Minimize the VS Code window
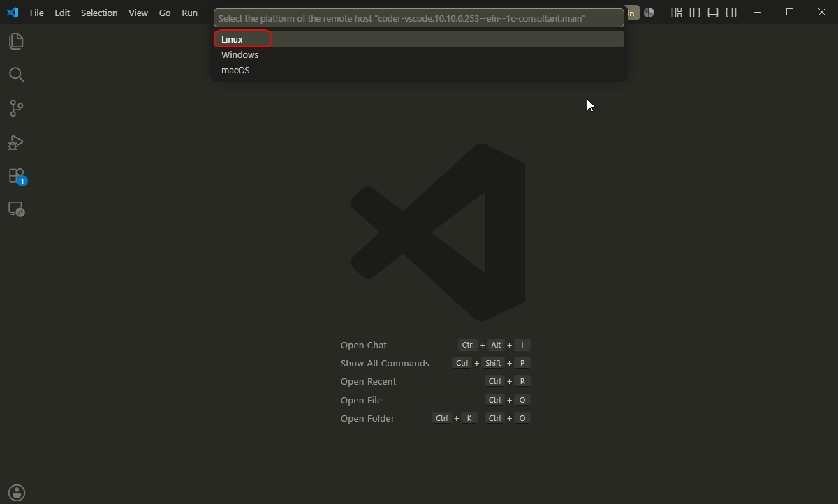 758,13
